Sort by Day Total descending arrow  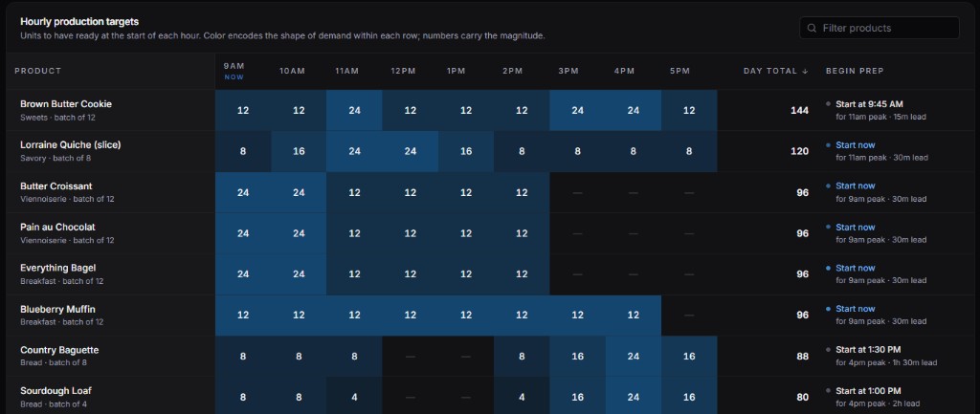pos(805,71)
